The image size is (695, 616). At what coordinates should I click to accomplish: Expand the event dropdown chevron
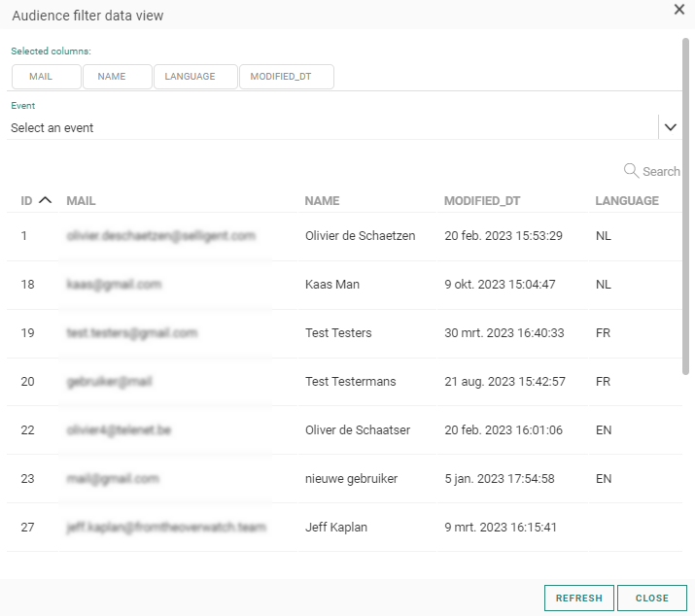click(x=670, y=127)
